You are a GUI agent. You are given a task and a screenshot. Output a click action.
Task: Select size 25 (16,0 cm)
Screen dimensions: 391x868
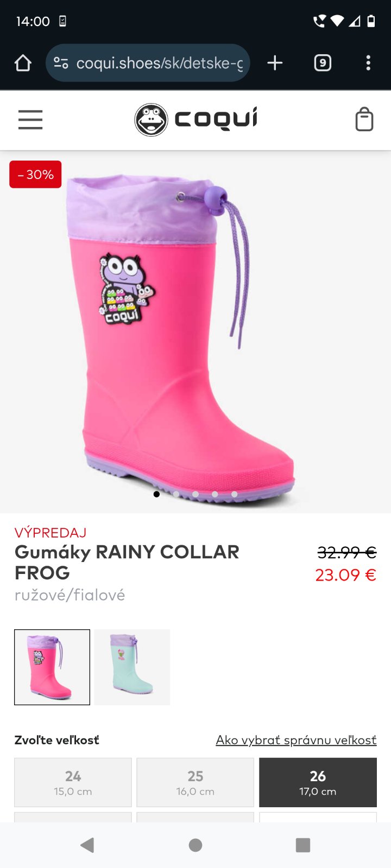pyautogui.click(x=195, y=782)
